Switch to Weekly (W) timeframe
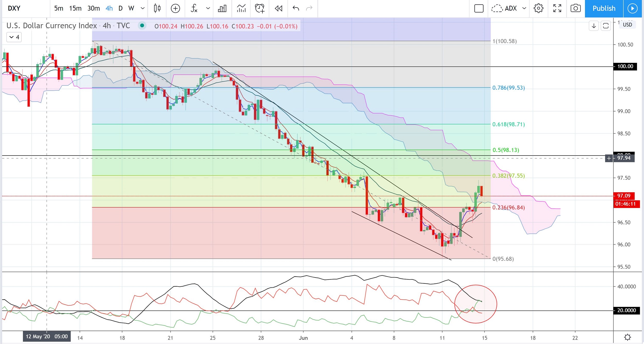Screen dimensions: 644x344 click(131, 8)
